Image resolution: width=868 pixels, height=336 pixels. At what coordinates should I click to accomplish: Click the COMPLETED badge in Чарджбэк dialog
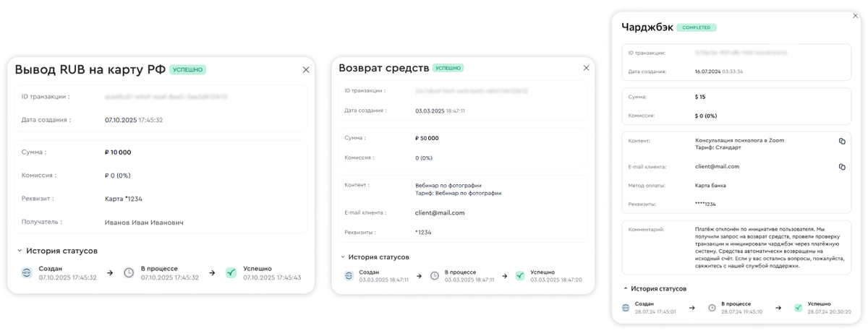pos(697,27)
